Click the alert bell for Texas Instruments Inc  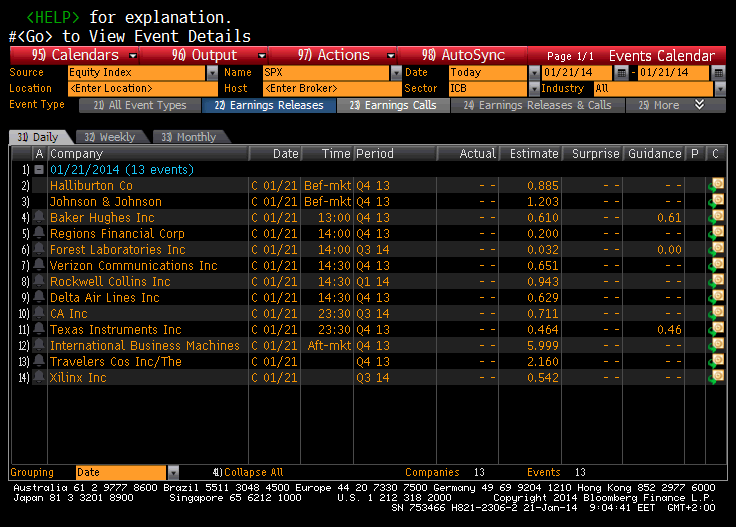click(x=39, y=328)
